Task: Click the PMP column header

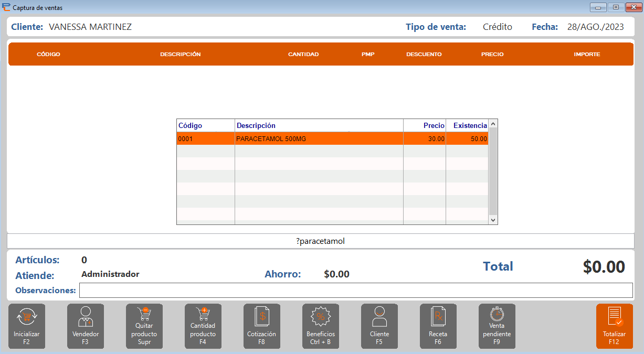Action: click(368, 54)
